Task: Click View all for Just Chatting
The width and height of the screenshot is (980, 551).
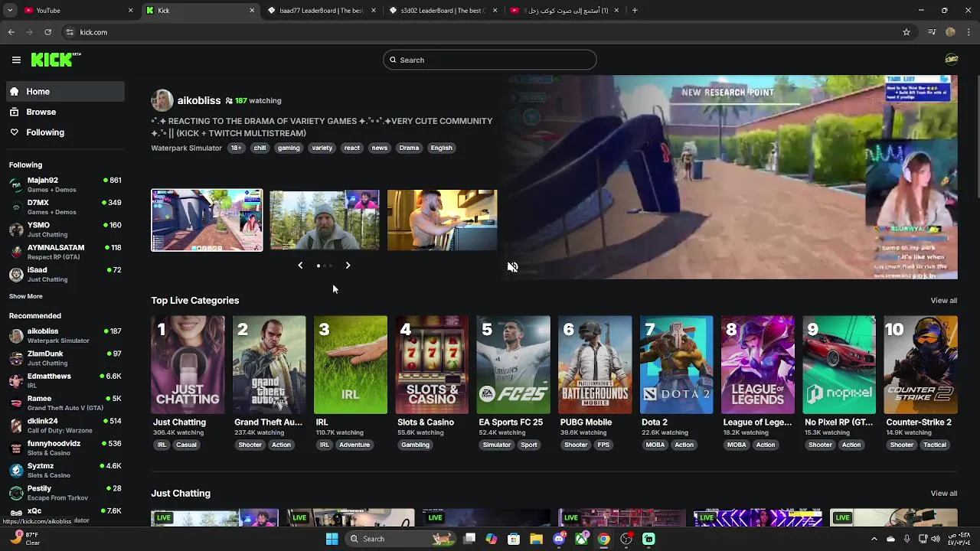Action: click(x=943, y=494)
